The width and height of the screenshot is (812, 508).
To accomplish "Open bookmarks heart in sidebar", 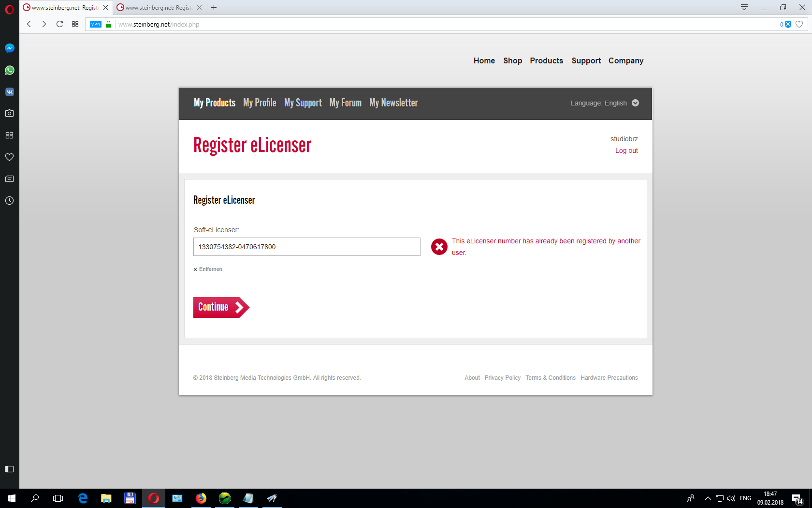I will 9,157.
